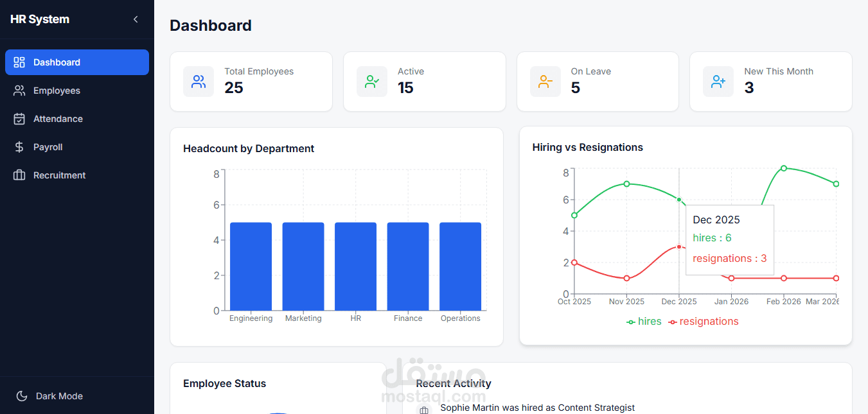Click the Sophie Martin hired activity entry
This screenshot has width=868, height=414.
pyautogui.click(x=538, y=408)
